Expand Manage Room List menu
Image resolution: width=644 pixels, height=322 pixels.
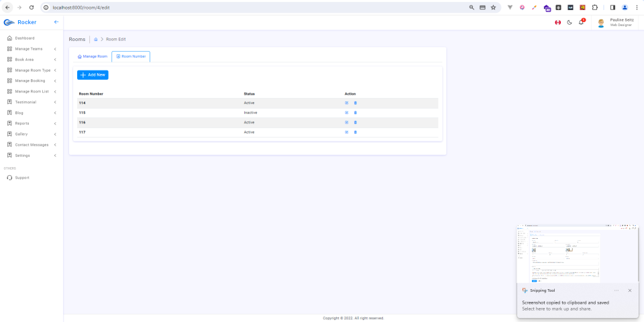click(32, 92)
